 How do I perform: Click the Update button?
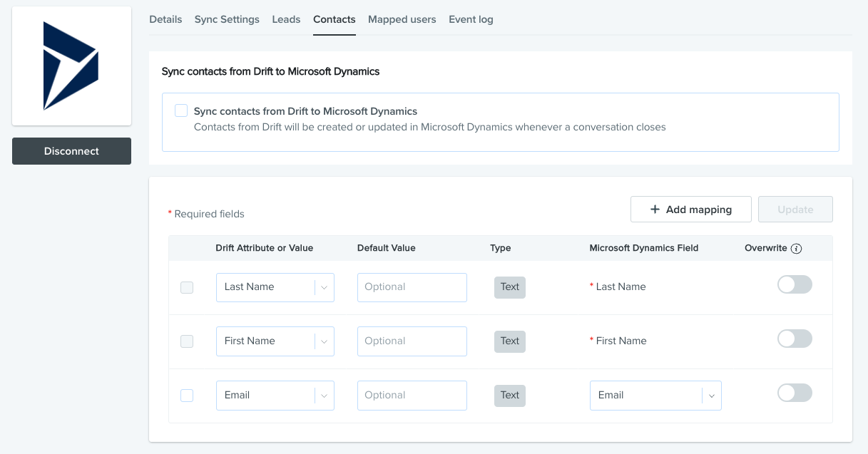[795, 210]
